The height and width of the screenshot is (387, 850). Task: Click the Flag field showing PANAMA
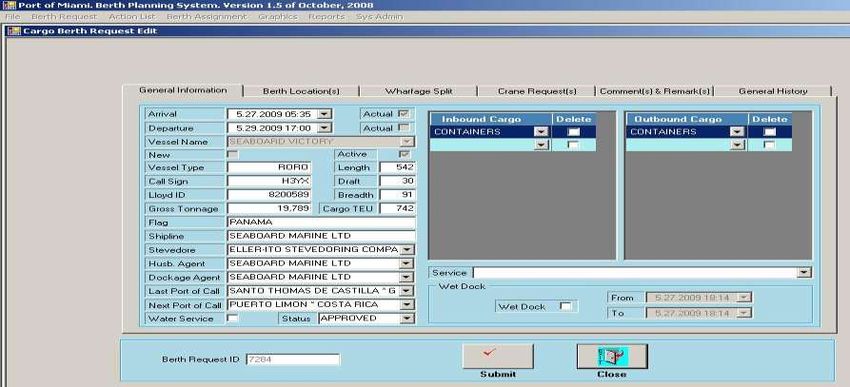(321, 222)
